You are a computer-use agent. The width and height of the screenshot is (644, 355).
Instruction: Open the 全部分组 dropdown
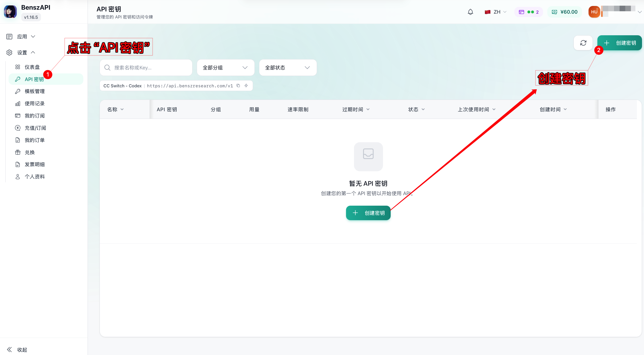click(x=225, y=68)
